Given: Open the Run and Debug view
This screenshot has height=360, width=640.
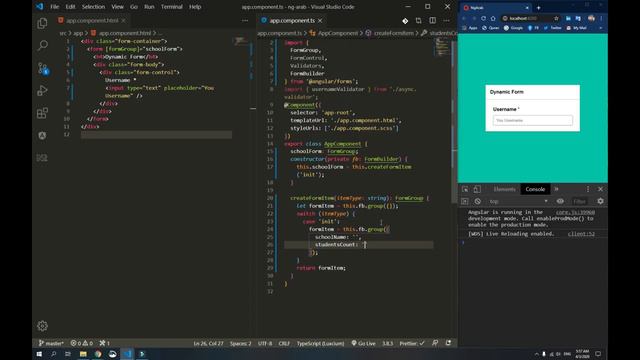Looking at the screenshot, I should tap(42, 91).
